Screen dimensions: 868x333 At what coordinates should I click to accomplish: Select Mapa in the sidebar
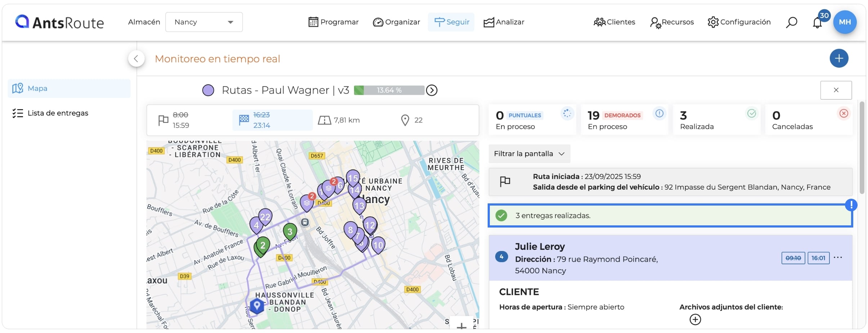69,89
